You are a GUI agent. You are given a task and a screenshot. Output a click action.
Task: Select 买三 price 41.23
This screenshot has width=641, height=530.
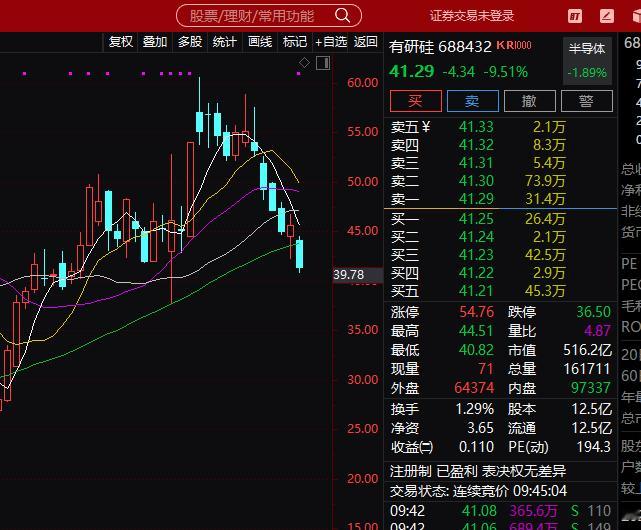pos(476,255)
